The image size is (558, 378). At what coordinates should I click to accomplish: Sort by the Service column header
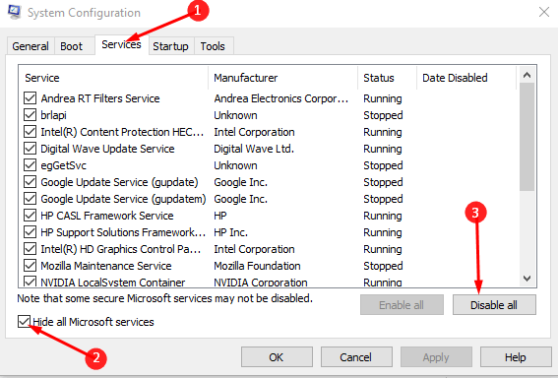coord(114,78)
